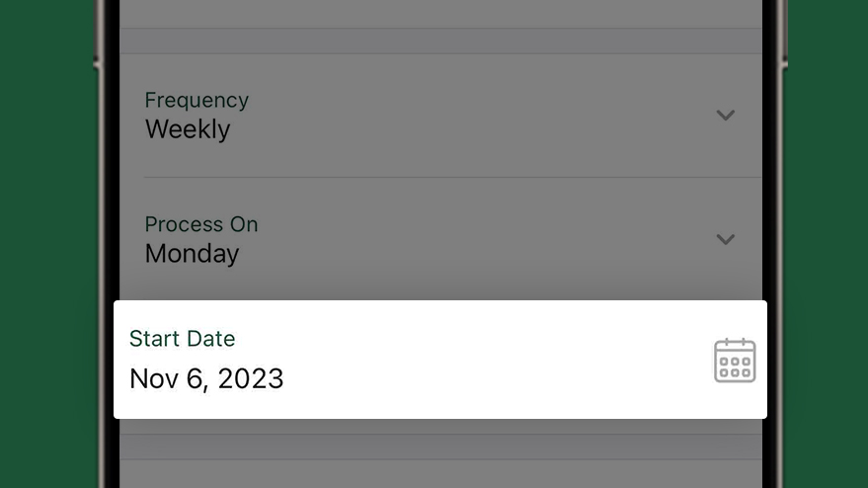Tap dimmed section band below Start Date card

pyautogui.click(x=440, y=447)
